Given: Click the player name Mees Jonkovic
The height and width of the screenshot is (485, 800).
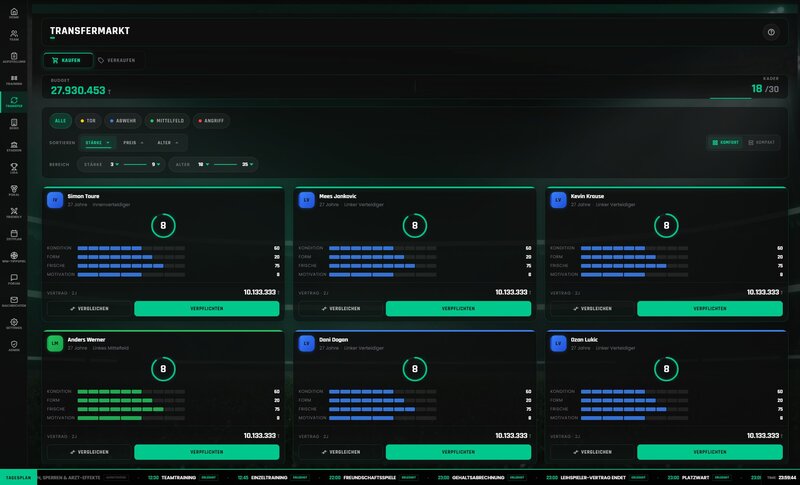Looking at the screenshot, I should (338, 196).
